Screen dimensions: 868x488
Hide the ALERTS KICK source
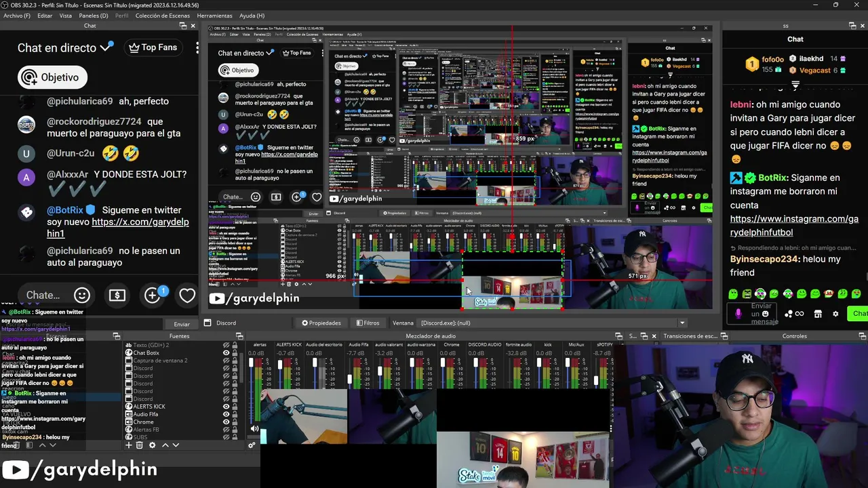pos(226,407)
